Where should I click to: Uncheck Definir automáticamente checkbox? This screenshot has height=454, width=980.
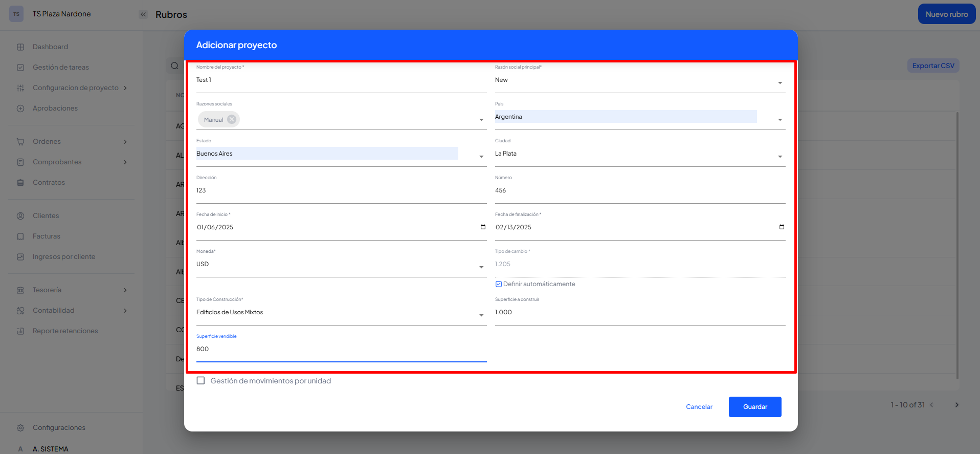coord(499,284)
